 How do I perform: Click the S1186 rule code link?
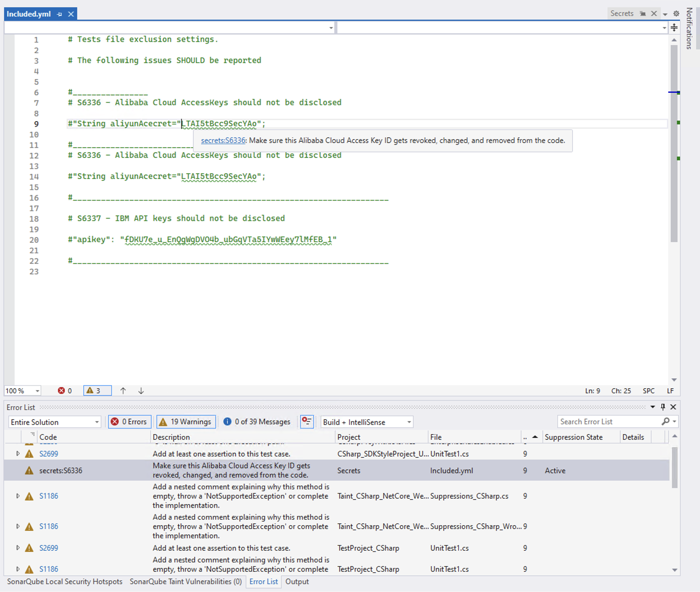(49, 496)
